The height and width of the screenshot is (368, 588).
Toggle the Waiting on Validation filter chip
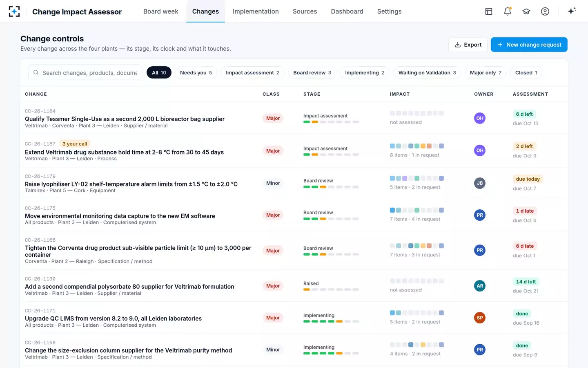point(427,73)
